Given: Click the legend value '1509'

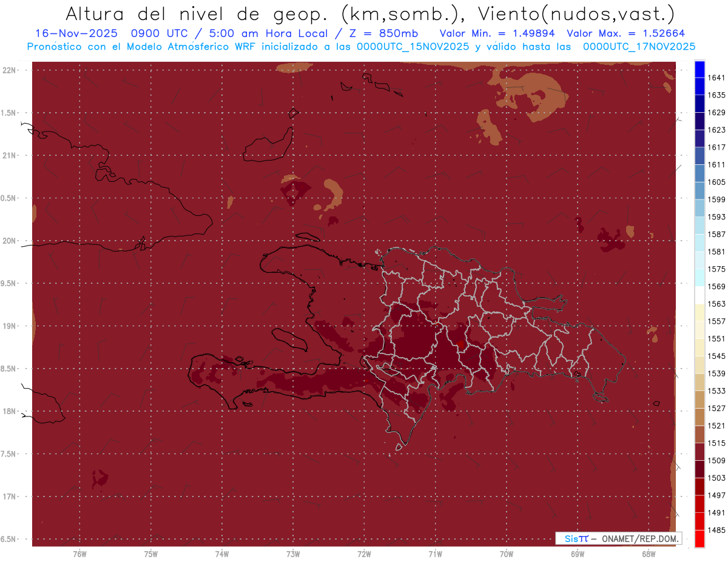Looking at the screenshot, I should (716, 460).
